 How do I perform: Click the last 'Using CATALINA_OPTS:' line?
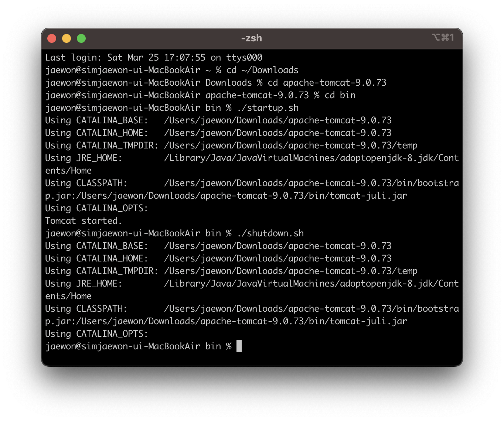pos(96,334)
